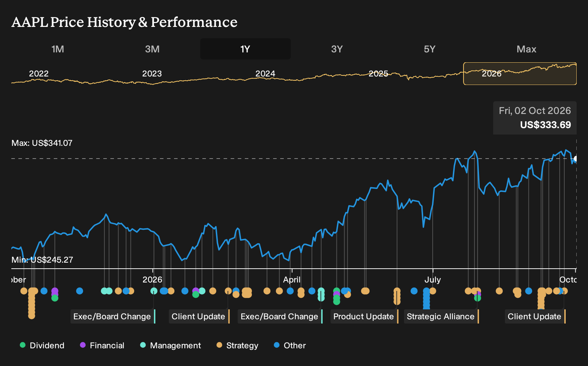Viewport: 588px width, 366px height.
Task: Click the white current price point marker
Action: tap(576, 159)
